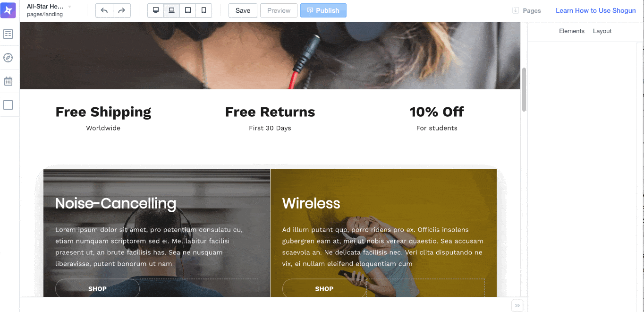This screenshot has height=312, width=644.
Task: Publish the page
Action: pyautogui.click(x=323, y=10)
